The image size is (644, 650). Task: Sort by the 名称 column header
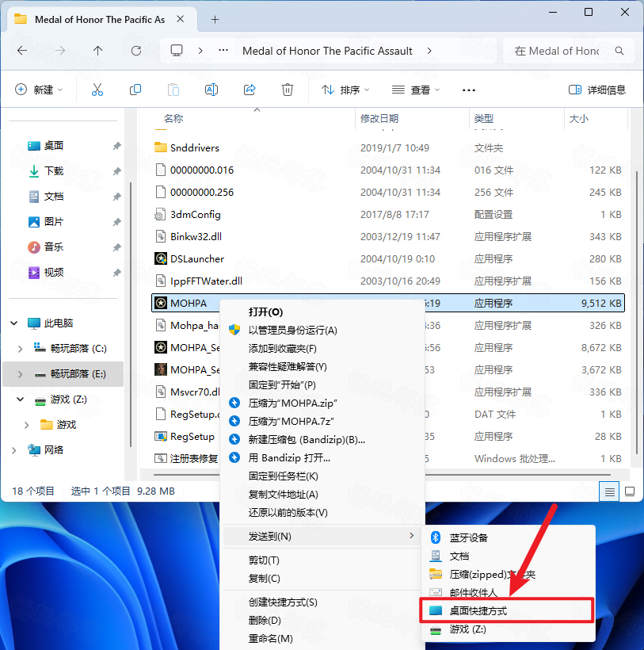click(x=253, y=119)
